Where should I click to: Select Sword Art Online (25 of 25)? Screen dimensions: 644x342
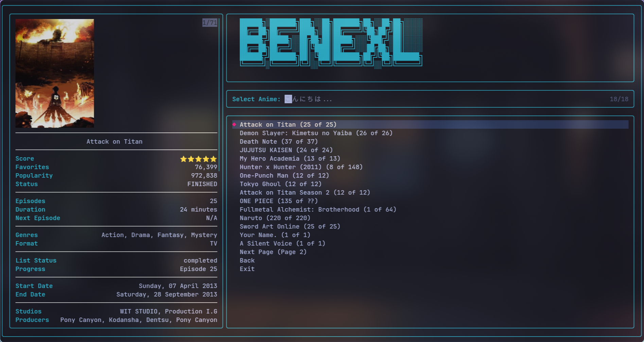pos(290,227)
